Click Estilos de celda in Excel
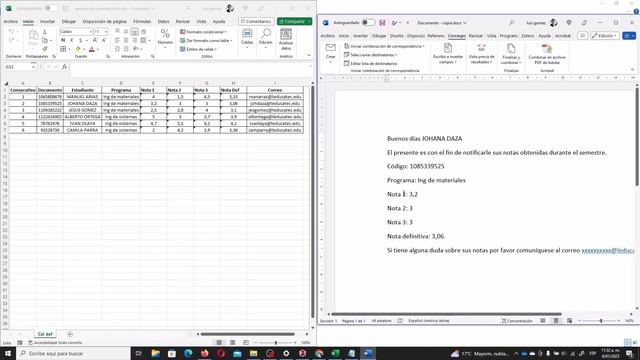 (198, 49)
